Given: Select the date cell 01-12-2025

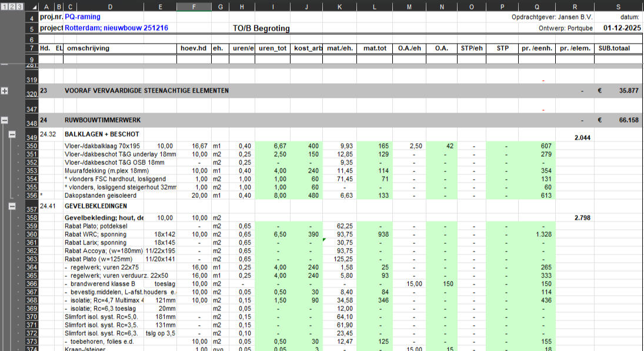Looking at the screenshot, I should point(618,28).
